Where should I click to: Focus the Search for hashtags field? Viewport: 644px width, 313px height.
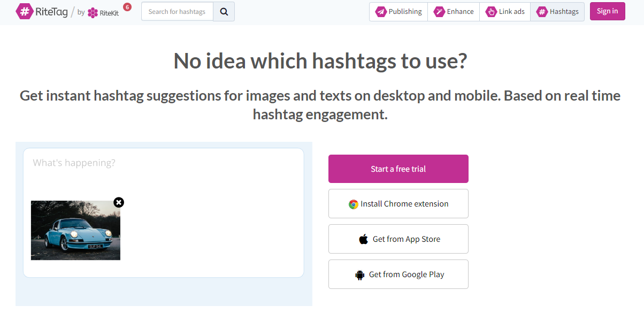(x=177, y=12)
